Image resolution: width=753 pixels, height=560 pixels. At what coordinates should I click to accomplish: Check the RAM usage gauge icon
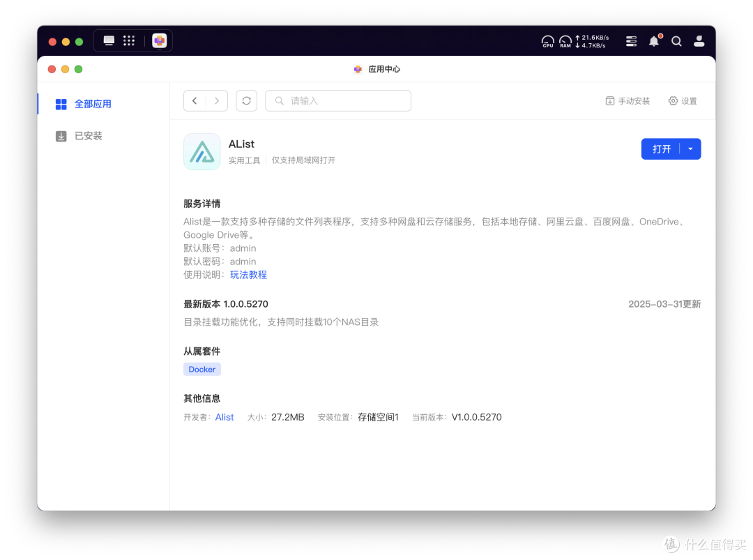[x=565, y=41]
